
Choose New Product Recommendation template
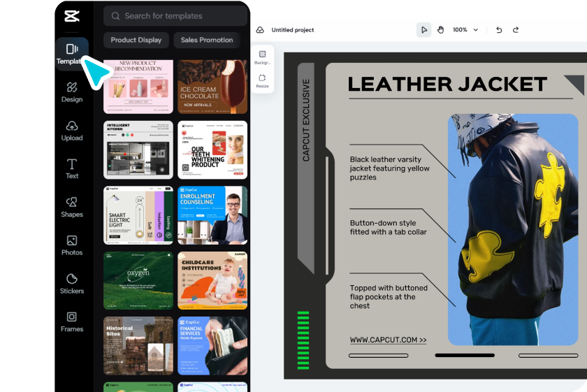tap(138, 87)
